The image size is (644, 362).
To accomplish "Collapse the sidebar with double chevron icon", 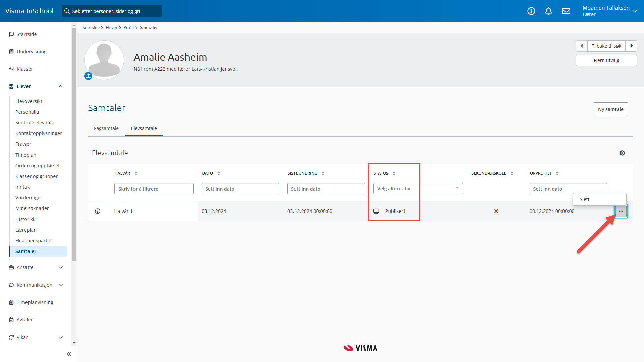I will coord(69,354).
